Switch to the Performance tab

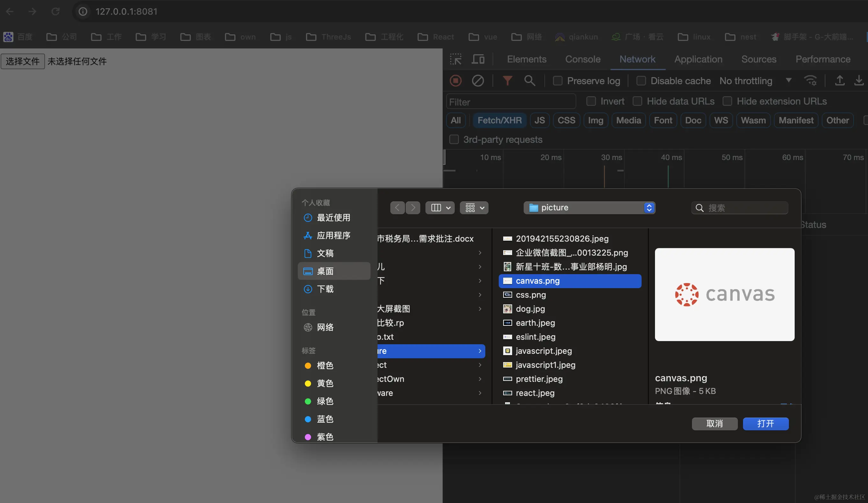pyautogui.click(x=823, y=59)
